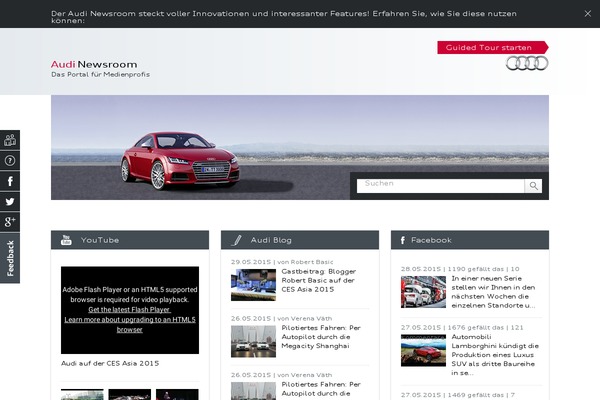Focus the Suchen search field
This screenshot has height=400, width=600.
(440, 186)
